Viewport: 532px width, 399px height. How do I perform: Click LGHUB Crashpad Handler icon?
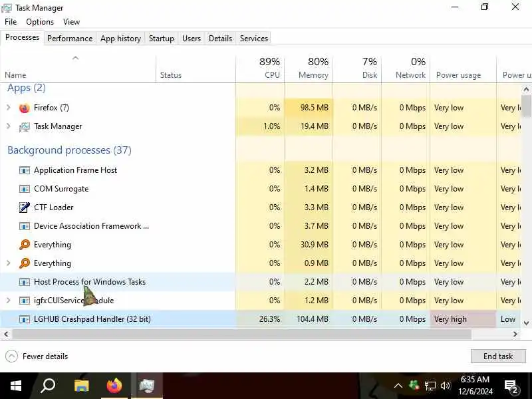tap(25, 319)
